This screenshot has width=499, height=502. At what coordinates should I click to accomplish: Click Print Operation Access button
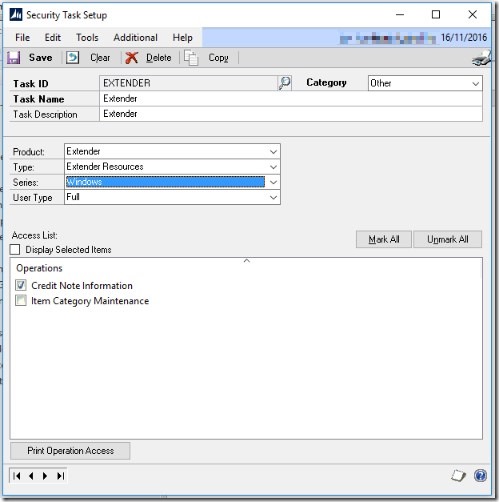[x=70, y=451]
